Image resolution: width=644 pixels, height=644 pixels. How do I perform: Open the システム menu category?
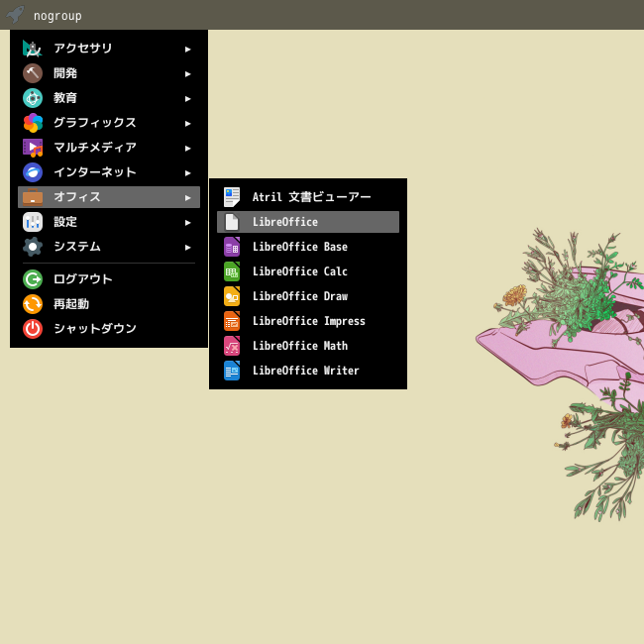(109, 247)
